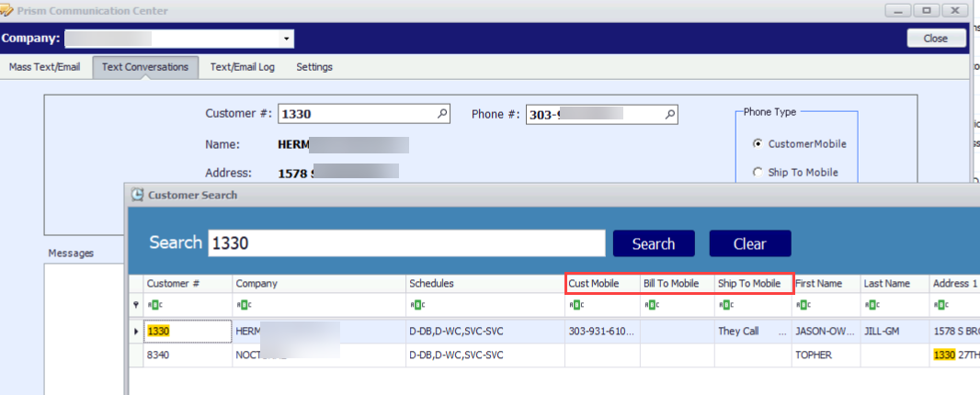Click the First Name column header

click(826, 283)
